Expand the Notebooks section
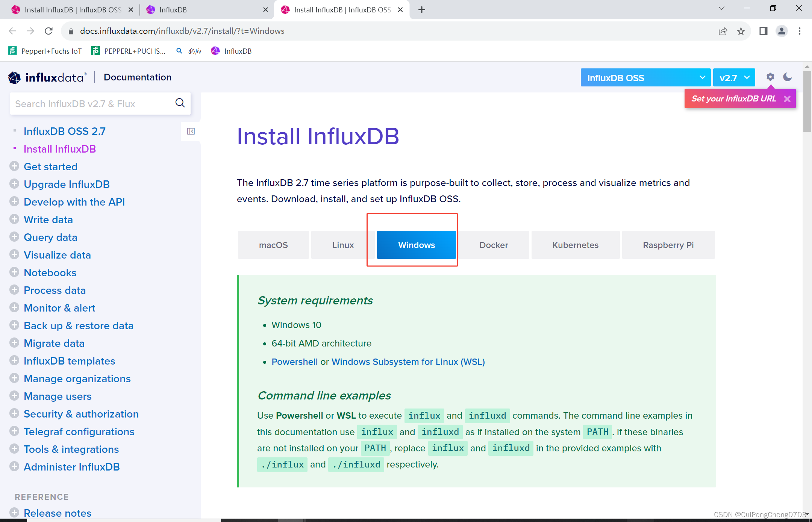This screenshot has height=522, width=812. (14, 272)
